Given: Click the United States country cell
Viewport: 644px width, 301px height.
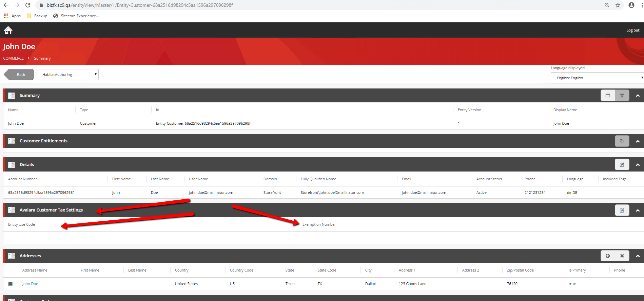Looking at the screenshot, I should pos(186,284).
